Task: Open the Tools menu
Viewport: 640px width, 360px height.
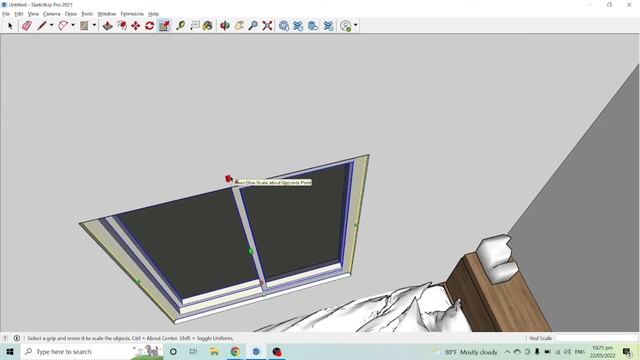Action: [x=87, y=14]
